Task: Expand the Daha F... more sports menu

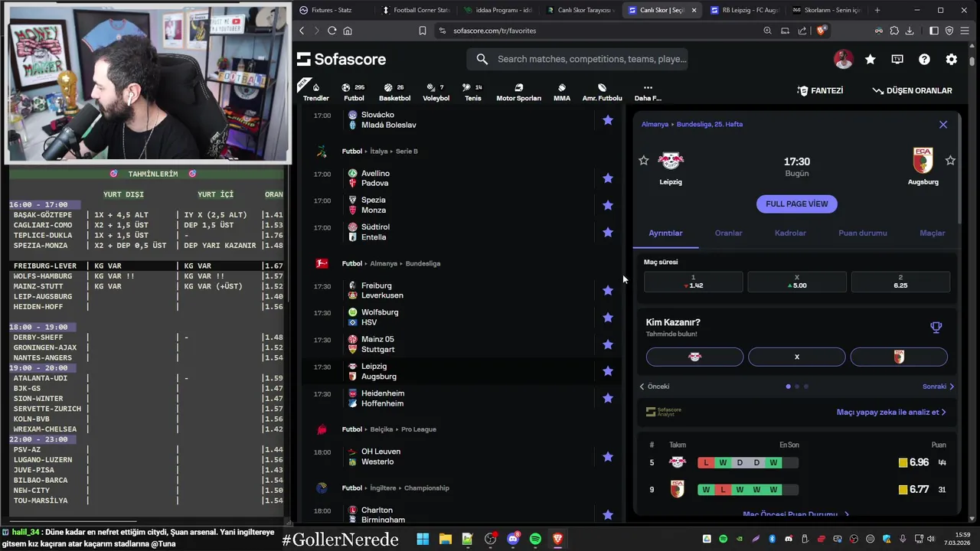Action: coord(648,92)
